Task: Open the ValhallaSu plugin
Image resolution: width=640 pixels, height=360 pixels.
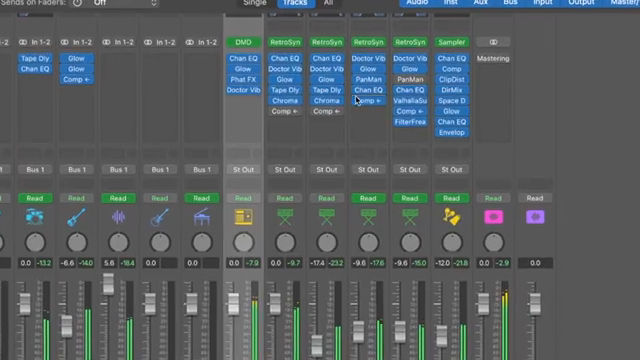Action: [410, 101]
